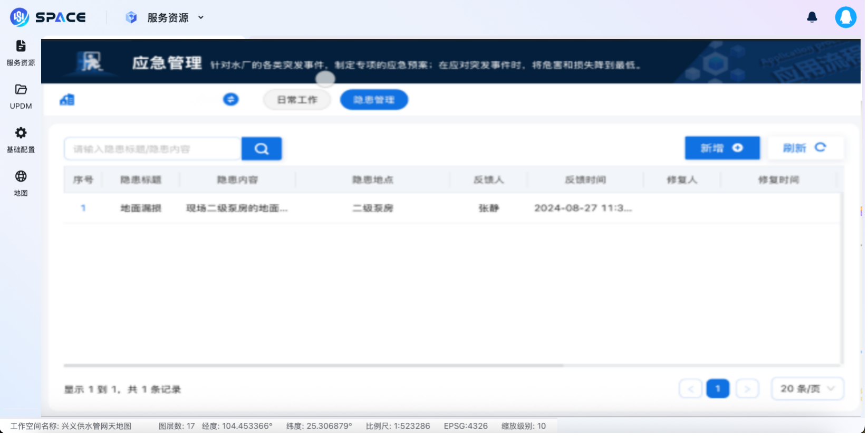Image resolution: width=868 pixels, height=436 pixels.
Task: Click the 应急管理 banner title
Action: point(167,63)
